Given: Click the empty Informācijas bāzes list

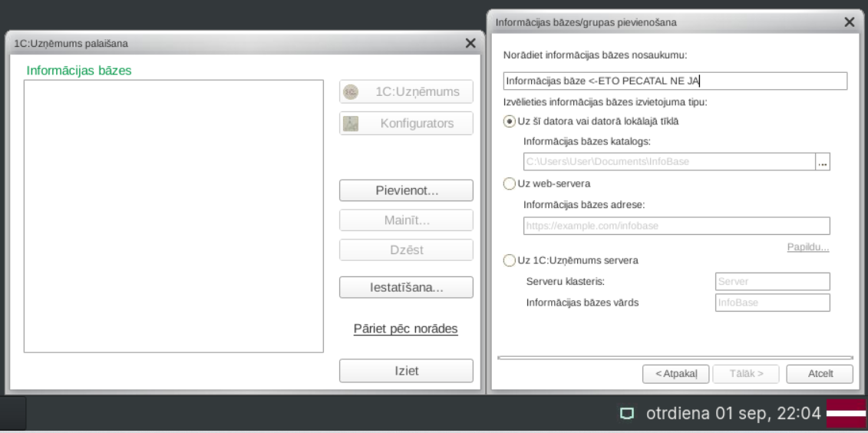Looking at the screenshot, I should [173, 216].
